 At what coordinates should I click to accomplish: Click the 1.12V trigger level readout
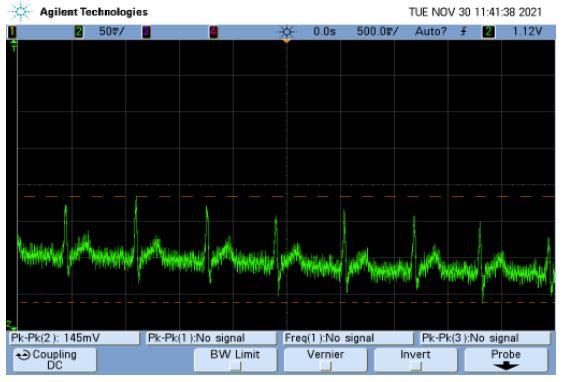(x=527, y=32)
